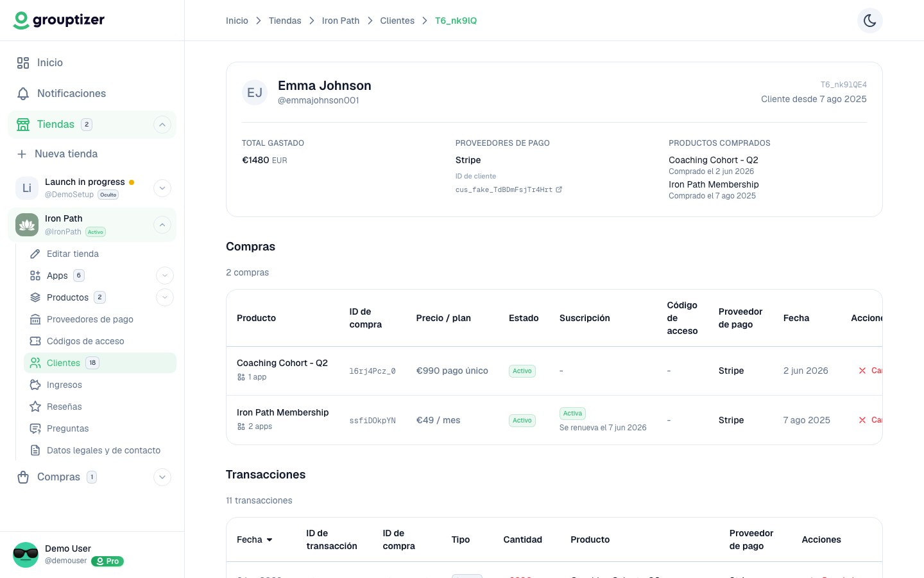924x578 pixels.
Task: Open Stripe customer external link icon
Action: 559,189
